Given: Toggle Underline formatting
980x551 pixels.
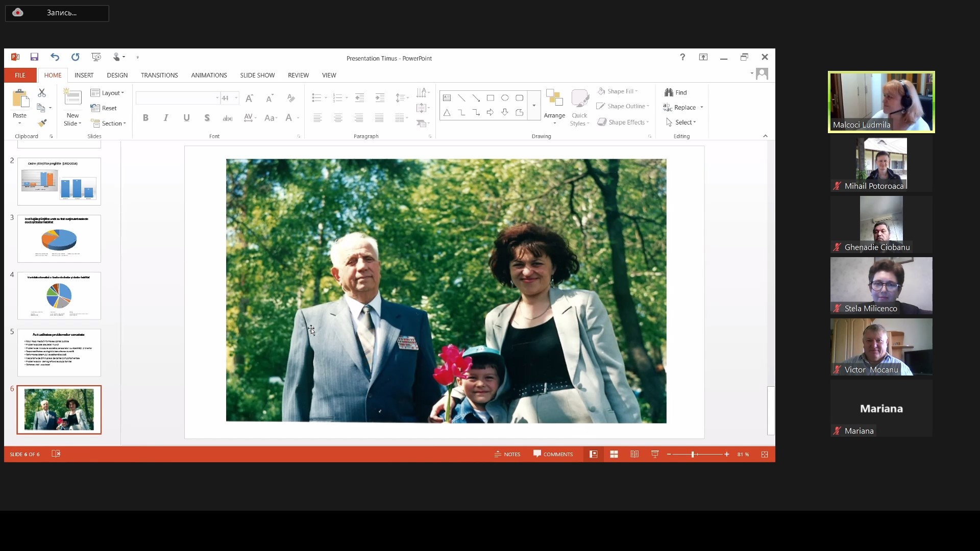Looking at the screenshot, I should coord(187,118).
